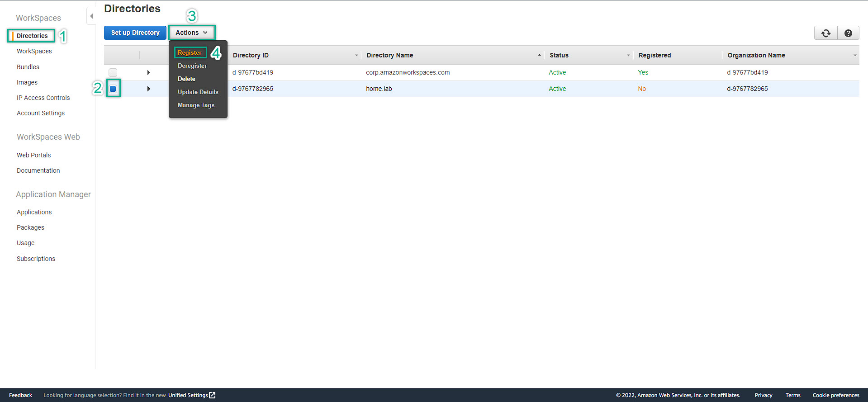The width and height of the screenshot is (868, 402).
Task: Open Privacy footer link
Action: [x=764, y=395]
